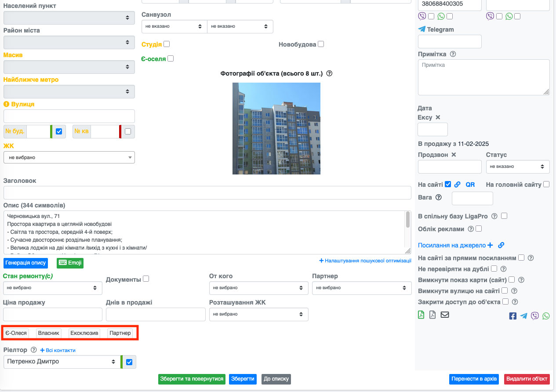Open the Рієлтор dropdown showing Петренко Дмитро
This screenshot has height=392, width=556.
click(62, 362)
